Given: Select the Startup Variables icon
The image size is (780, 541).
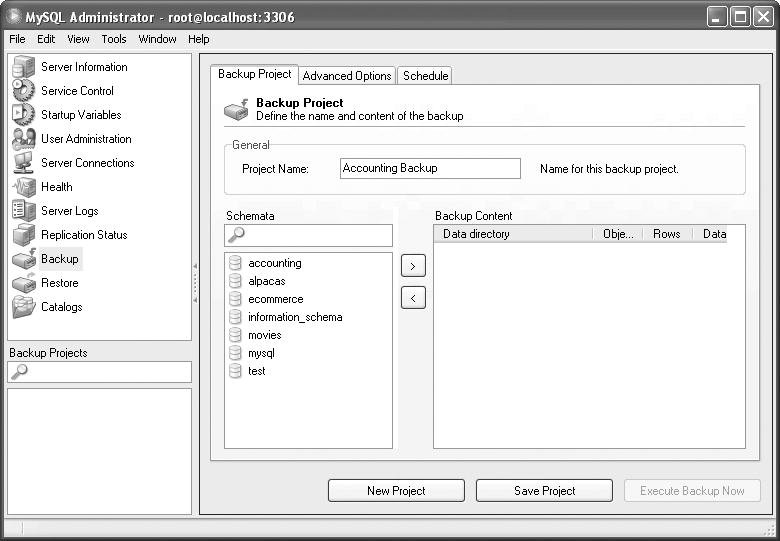Looking at the screenshot, I should coord(23,115).
